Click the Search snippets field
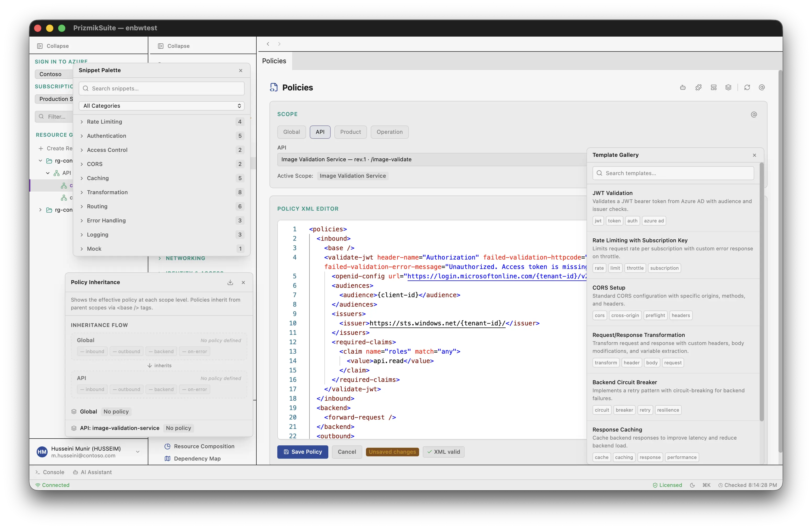The image size is (812, 529). [161, 89]
